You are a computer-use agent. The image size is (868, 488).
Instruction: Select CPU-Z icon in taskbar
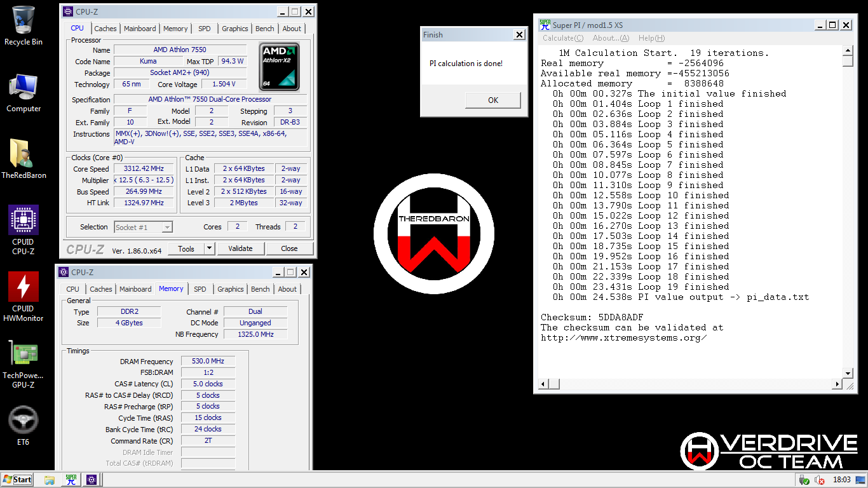coord(92,480)
